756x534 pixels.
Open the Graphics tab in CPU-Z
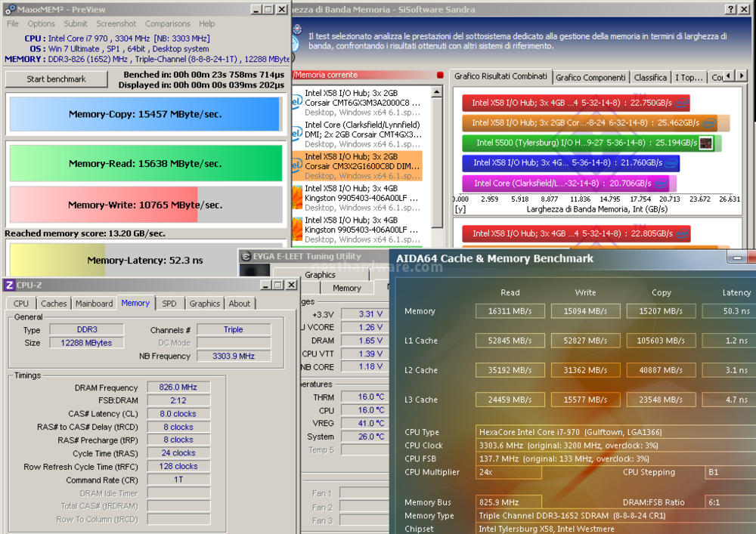pos(204,304)
